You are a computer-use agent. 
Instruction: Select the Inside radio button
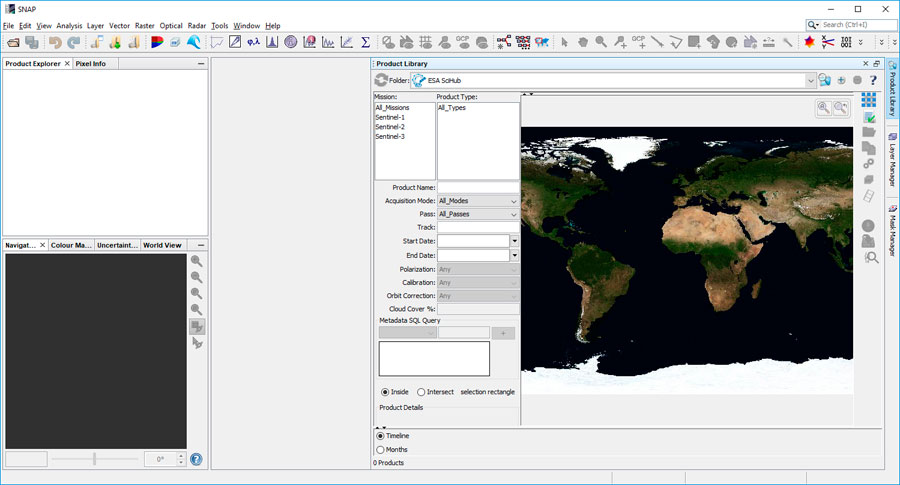[x=386, y=392]
